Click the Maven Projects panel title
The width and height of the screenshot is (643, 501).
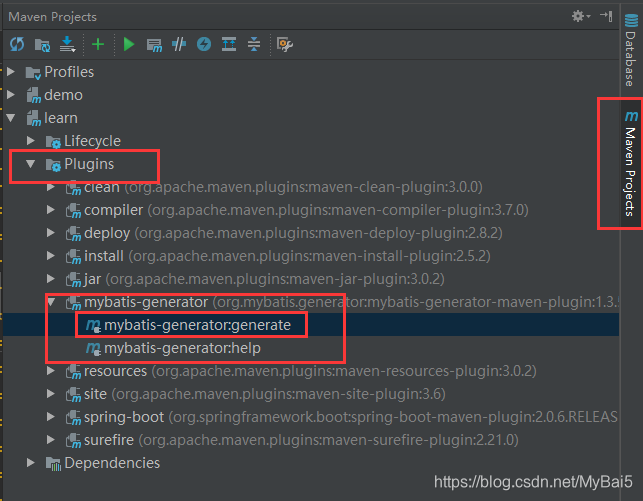click(52, 17)
